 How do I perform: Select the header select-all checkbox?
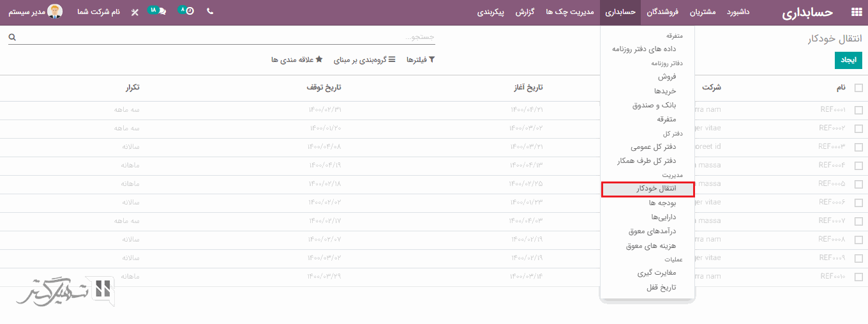tap(858, 88)
